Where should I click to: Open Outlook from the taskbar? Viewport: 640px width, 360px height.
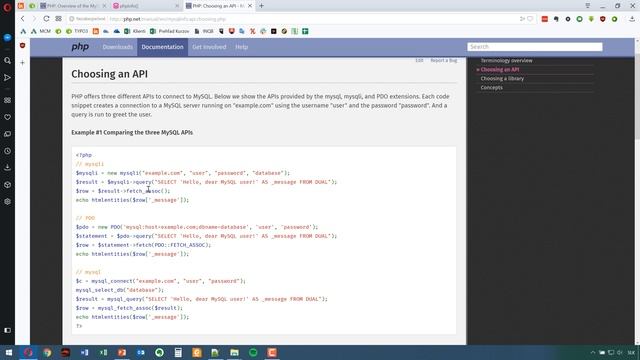click(140, 353)
